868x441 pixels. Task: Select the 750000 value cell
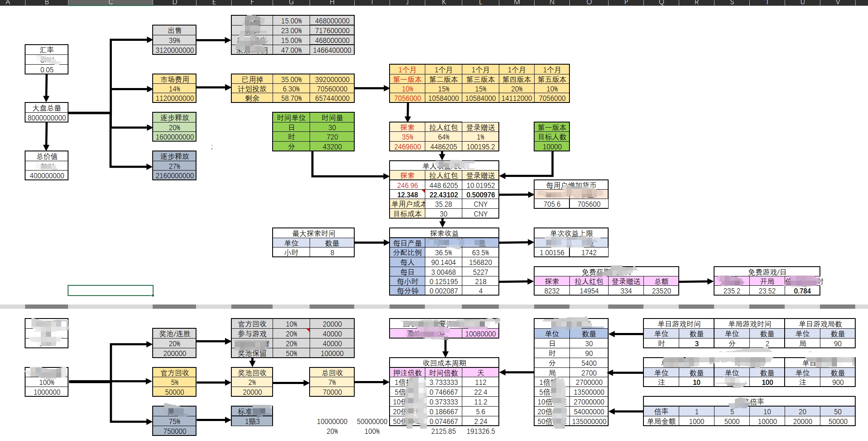coord(174,431)
